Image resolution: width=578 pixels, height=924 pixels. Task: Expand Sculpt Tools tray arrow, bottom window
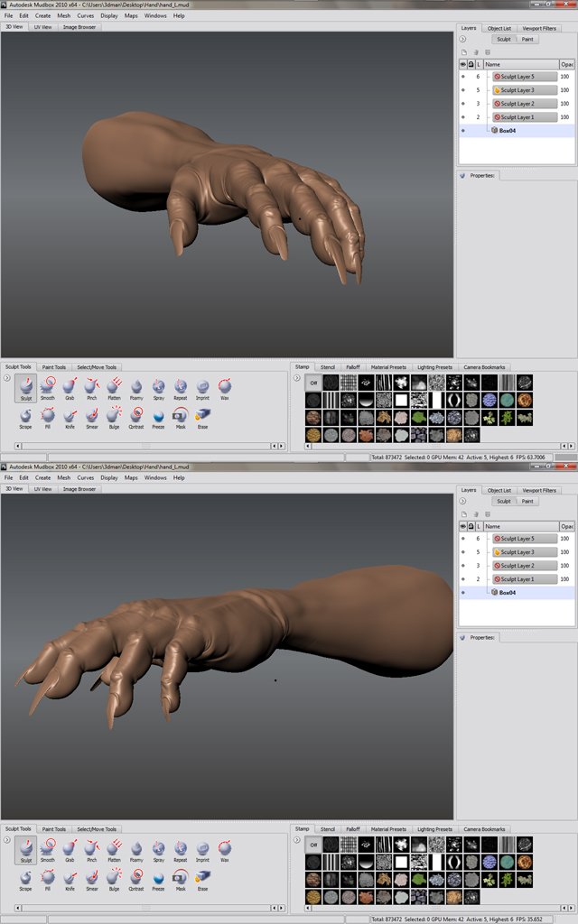[7, 840]
